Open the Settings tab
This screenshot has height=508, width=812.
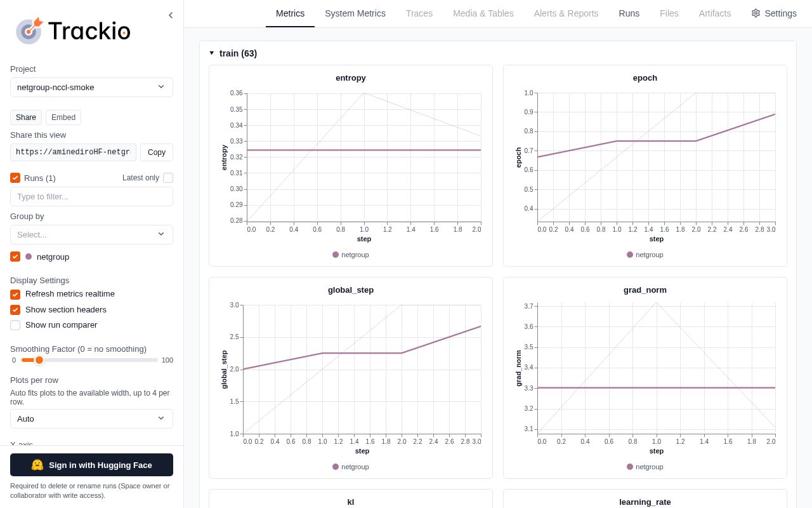[x=774, y=13]
